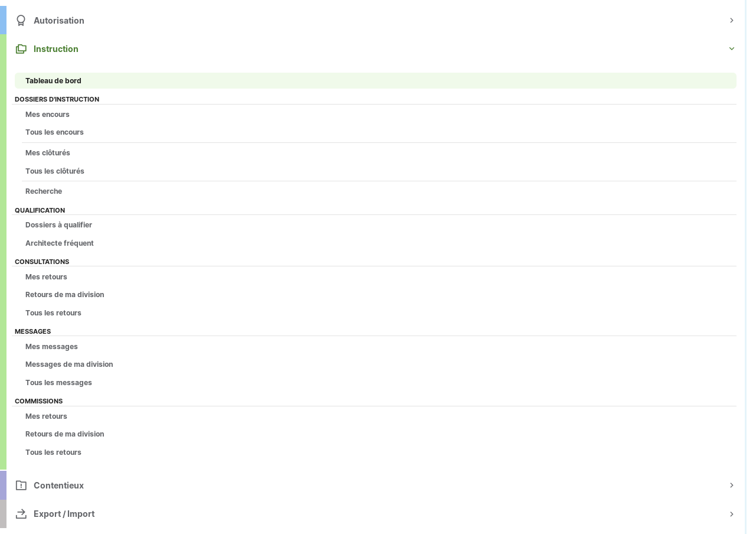The width and height of the screenshot is (756, 534).
Task: Open Mes retours under Consultations
Action: tap(46, 277)
